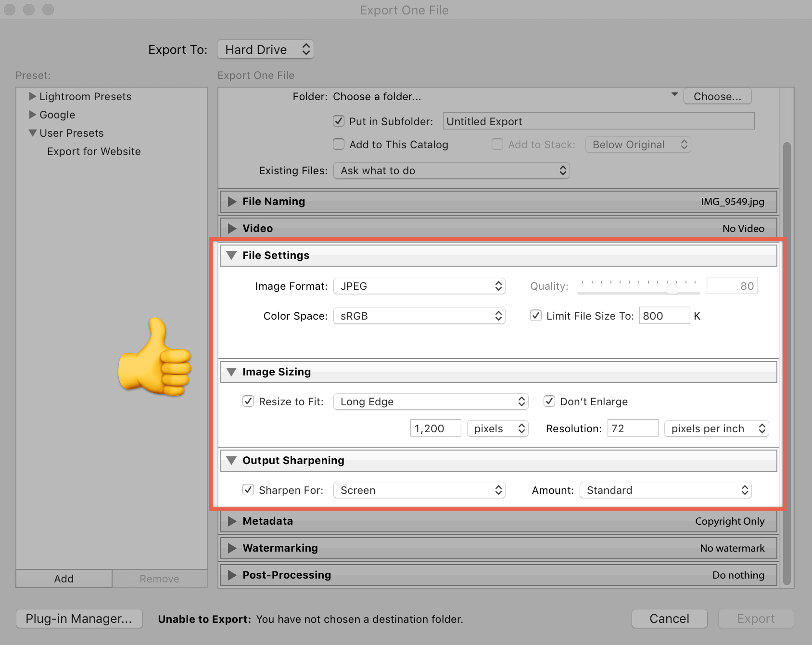
Task: Open the pixels per inch dropdown
Action: [x=716, y=428]
